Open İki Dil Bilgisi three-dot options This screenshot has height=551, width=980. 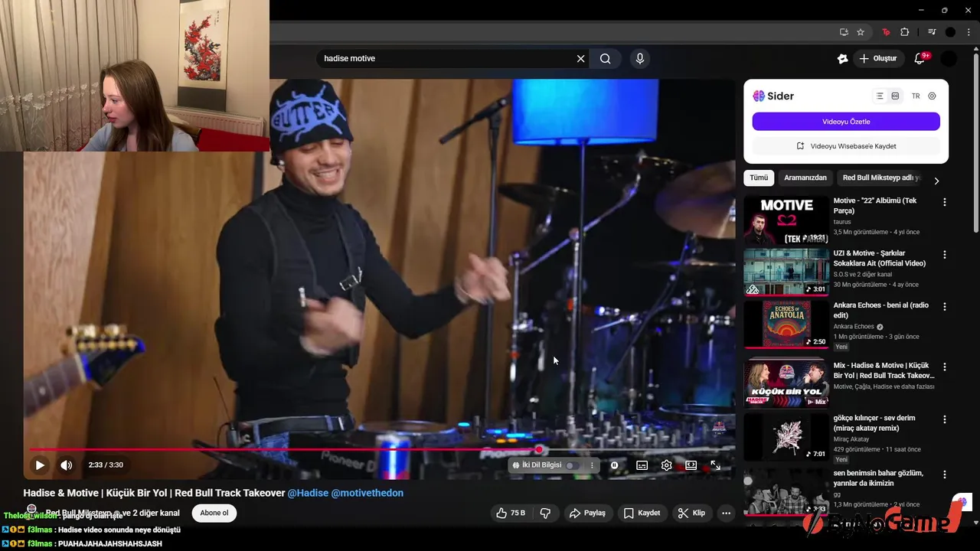click(x=592, y=465)
